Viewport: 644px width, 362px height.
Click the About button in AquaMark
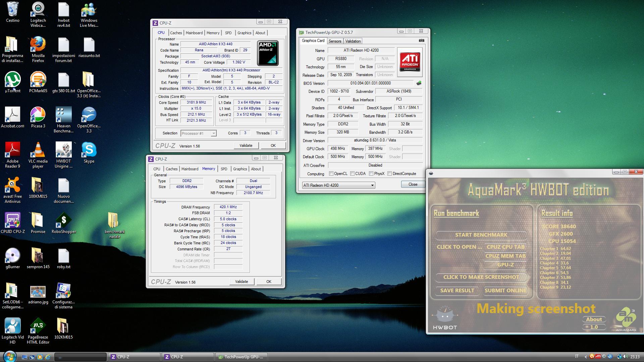point(594,319)
